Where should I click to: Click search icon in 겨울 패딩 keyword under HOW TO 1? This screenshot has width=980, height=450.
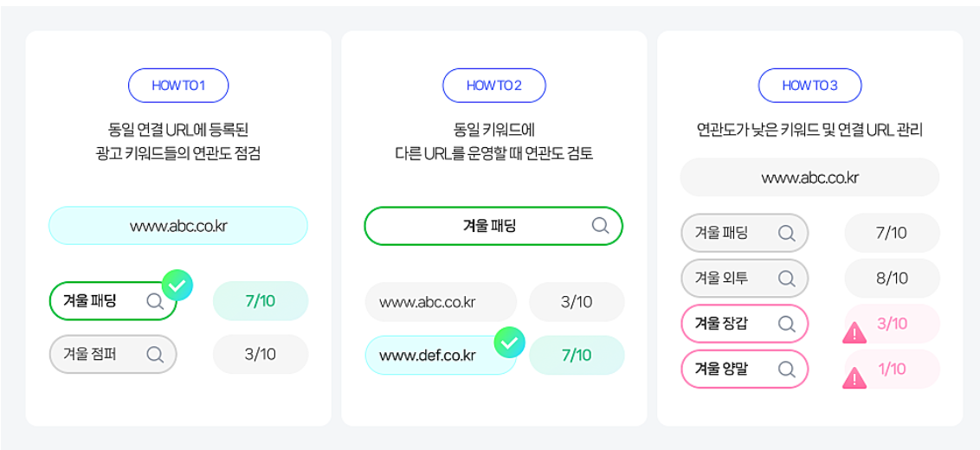tap(155, 301)
